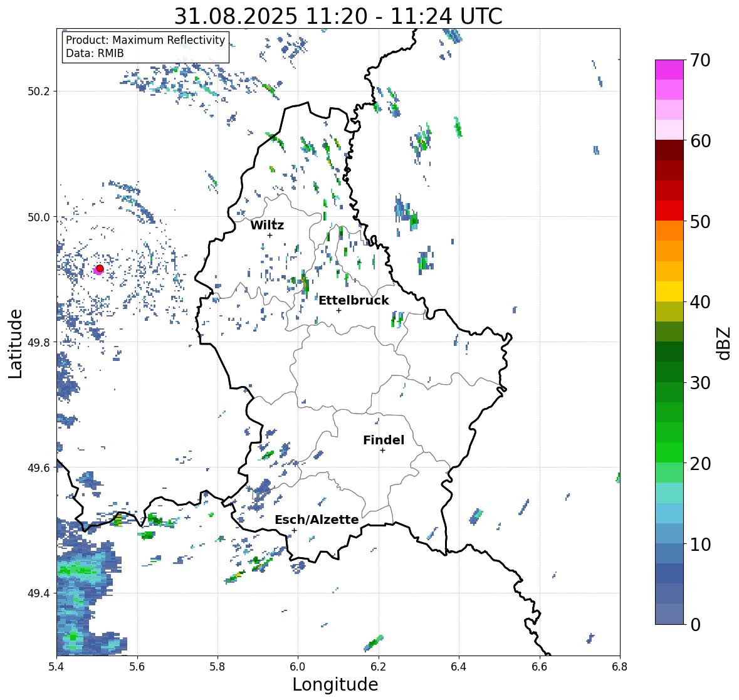Click the plus marker below Findel
739x700 pixels.
383,451
